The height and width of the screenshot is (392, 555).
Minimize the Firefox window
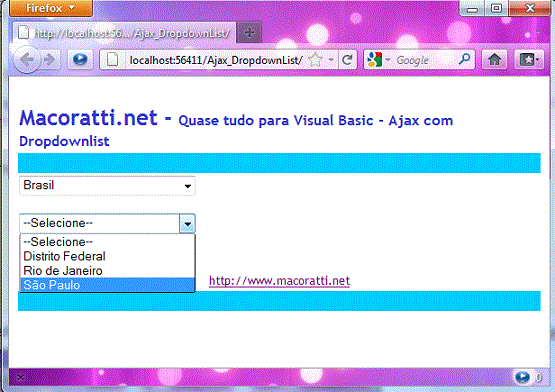point(472,8)
